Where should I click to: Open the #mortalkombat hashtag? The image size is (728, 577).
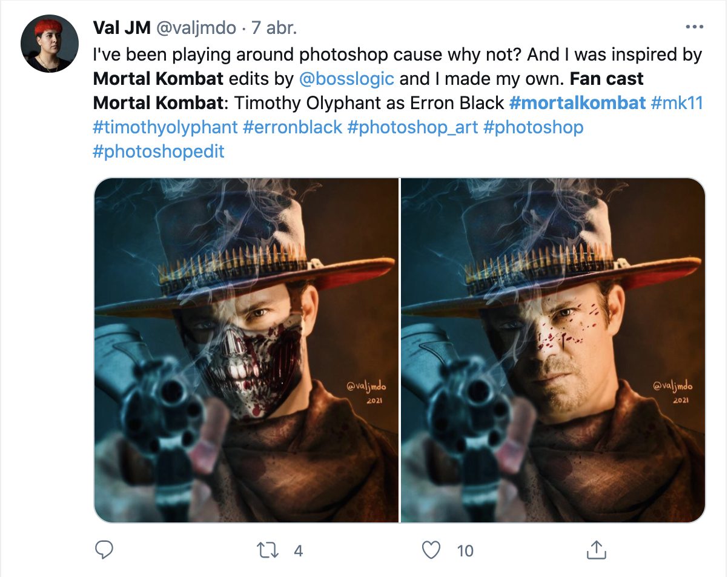point(578,103)
